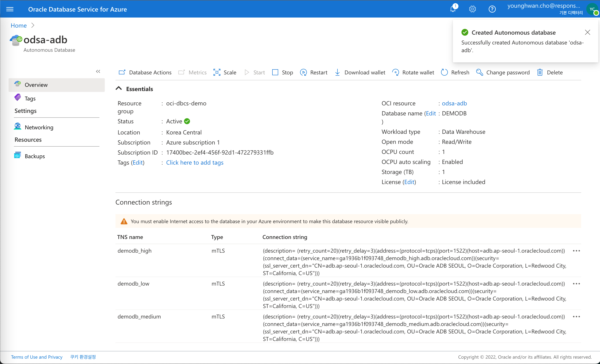Open the more options for demodb_high

tap(576, 251)
